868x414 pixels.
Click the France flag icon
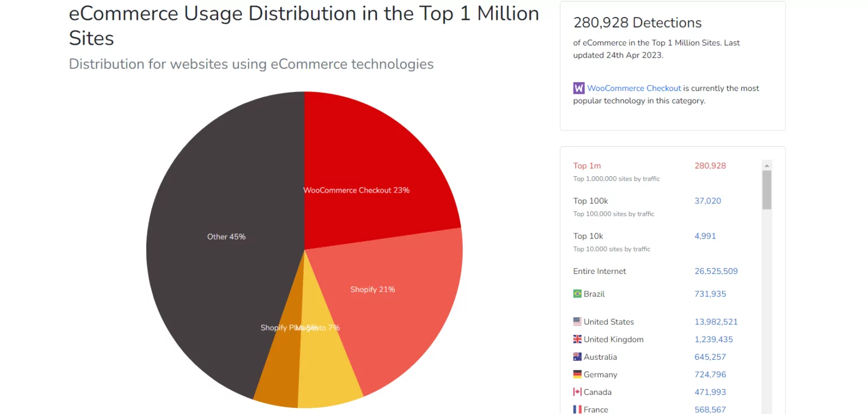tap(577, 409)
